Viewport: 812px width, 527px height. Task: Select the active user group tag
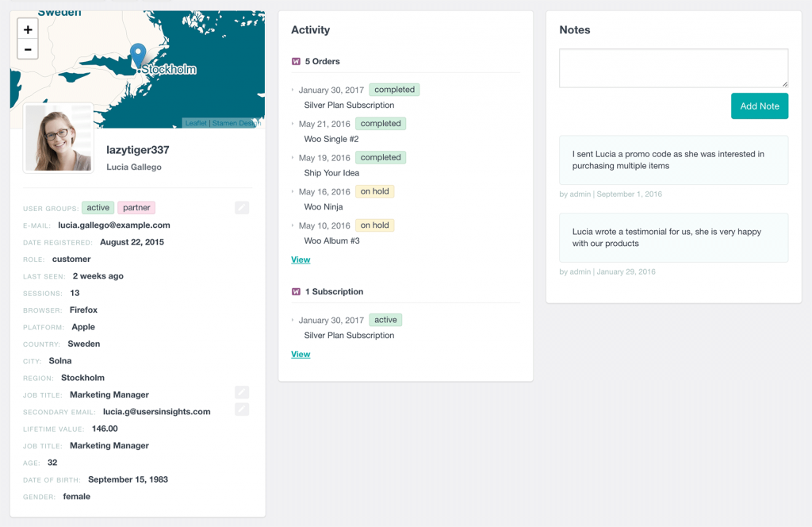(x=98, y=207)
